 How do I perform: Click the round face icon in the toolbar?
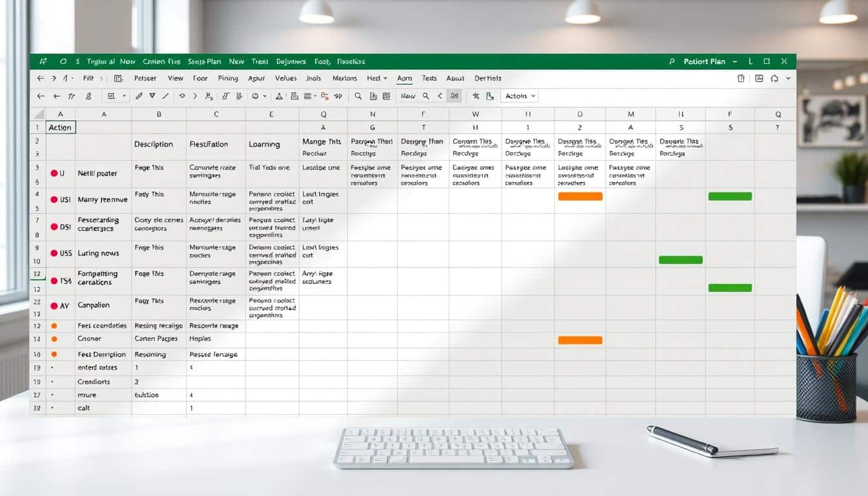pyautogui.click(x=256, y=96)
